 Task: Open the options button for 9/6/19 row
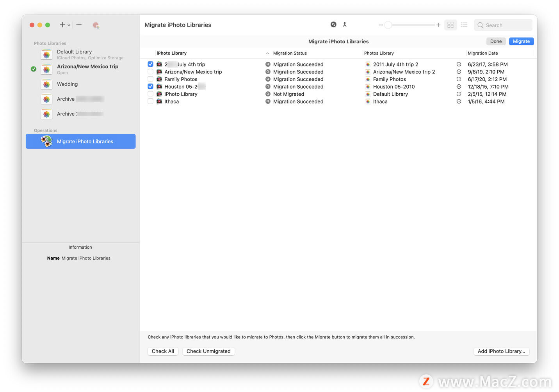pos(459,72)
